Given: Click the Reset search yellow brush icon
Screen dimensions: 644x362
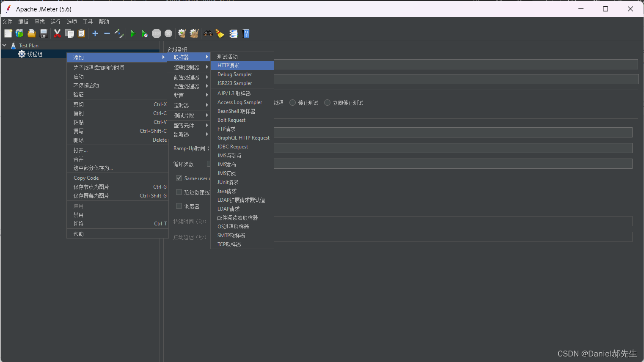Looking at the screenshot, I should [220, 33].
